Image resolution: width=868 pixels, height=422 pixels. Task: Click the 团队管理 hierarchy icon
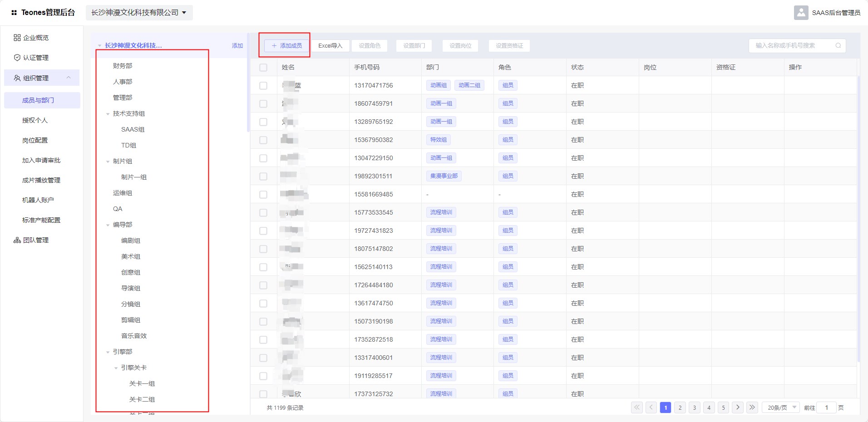click(17, 240)
